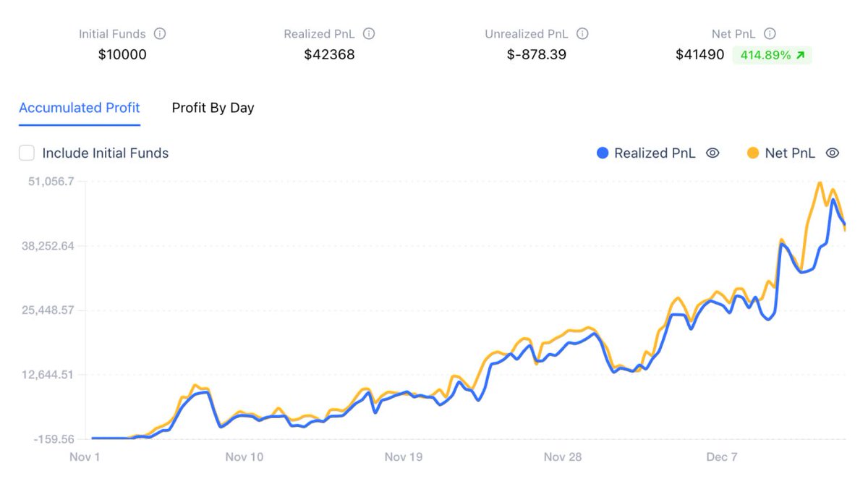Viewport: 868px width, 492px height.
Task: Click the info icon beside Initial Funds
Action: pos(161,33)
